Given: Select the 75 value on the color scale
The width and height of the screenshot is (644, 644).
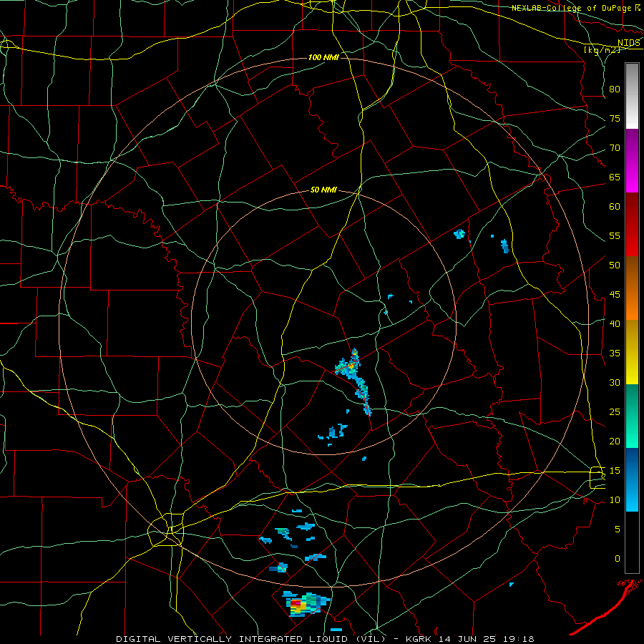Looking at the screenshot, I should coord(615,119).
